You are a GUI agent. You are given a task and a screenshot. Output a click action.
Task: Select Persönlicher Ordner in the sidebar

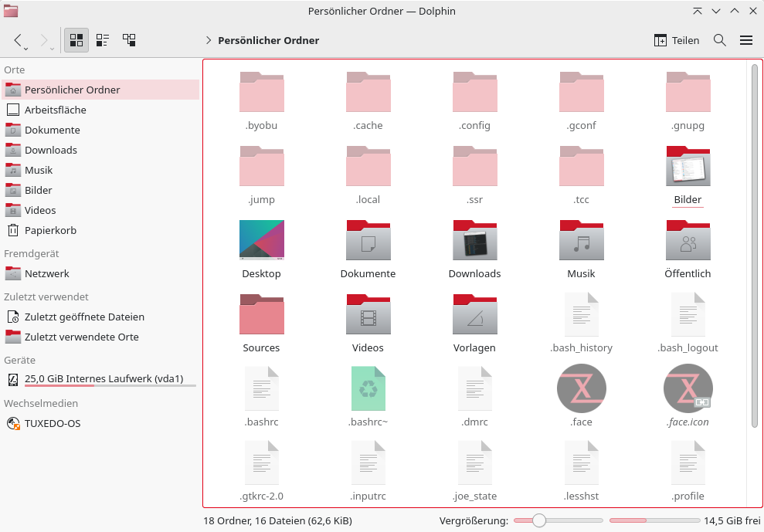coord(100,90)
